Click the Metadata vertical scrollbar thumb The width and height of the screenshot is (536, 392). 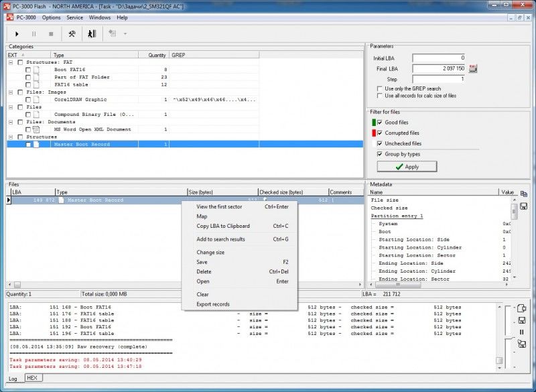(x=514, y=211)
